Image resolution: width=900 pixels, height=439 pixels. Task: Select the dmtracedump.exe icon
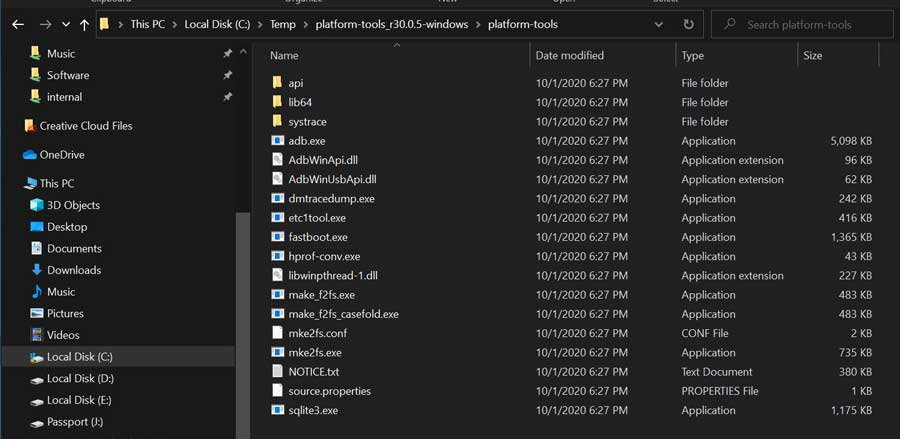278,199
